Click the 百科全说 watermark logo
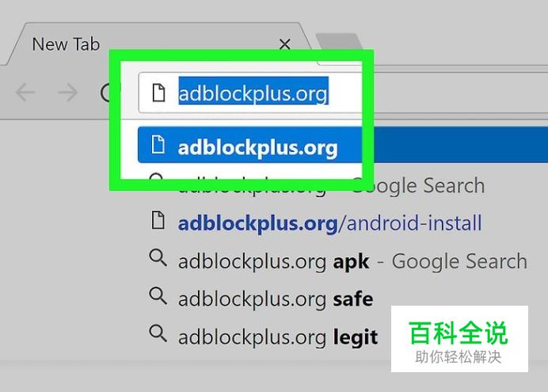Viewport: 548px width, 392px height. click(x=459, y=339)
